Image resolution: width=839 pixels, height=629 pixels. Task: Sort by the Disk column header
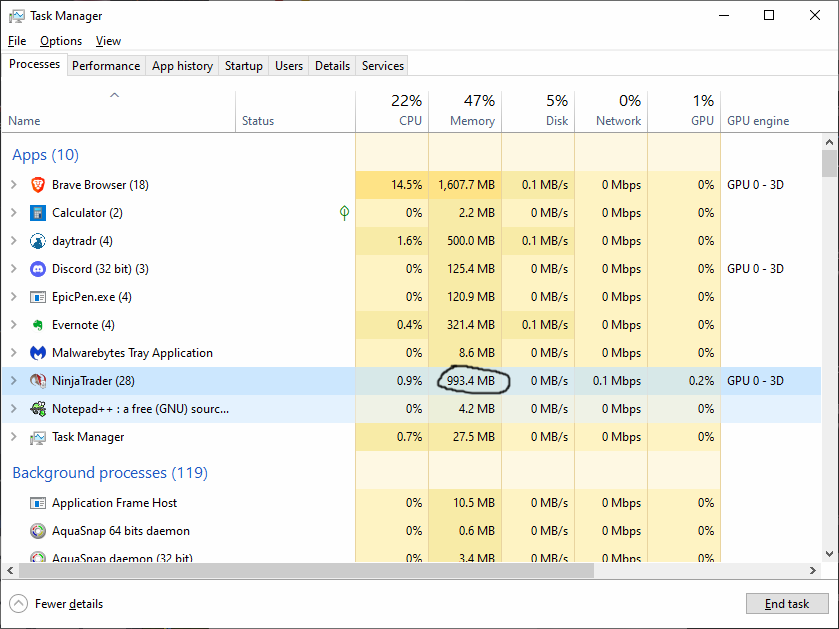[x=538, y=111]
